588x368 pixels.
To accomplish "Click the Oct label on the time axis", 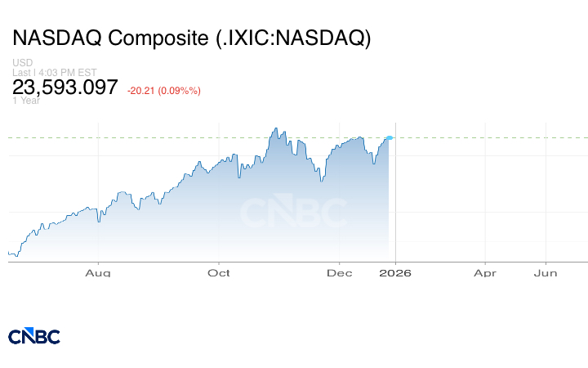I will click(x=219, y=273).
